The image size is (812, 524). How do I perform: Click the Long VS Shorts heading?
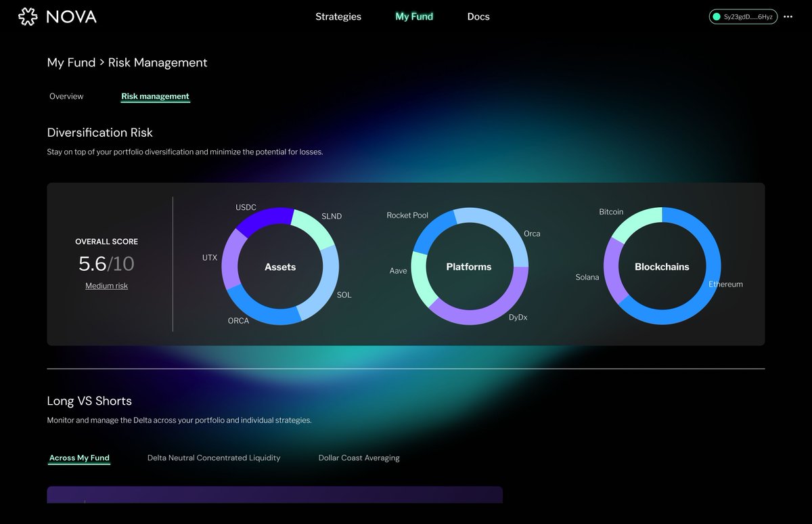point(89,401)
